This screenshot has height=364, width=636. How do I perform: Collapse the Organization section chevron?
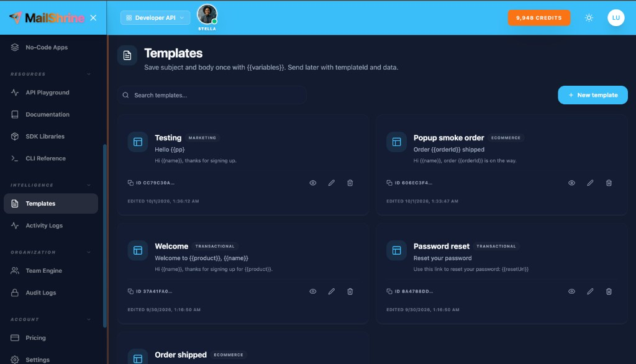(x=89, y=252)
